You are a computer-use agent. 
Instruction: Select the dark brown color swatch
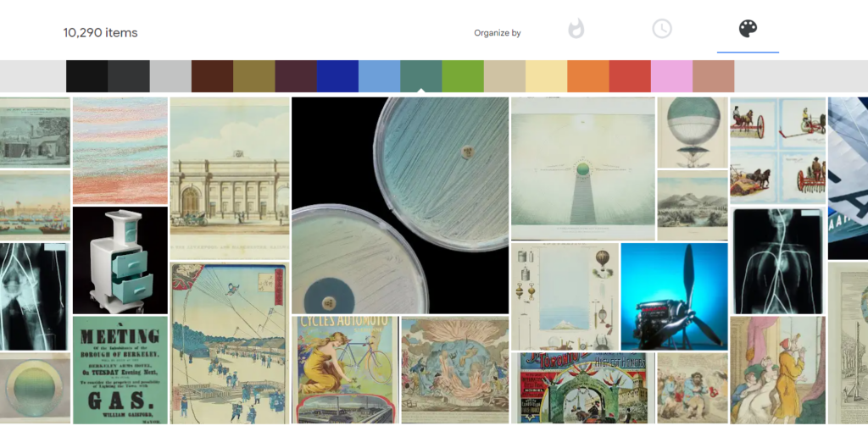pos(212,76)
